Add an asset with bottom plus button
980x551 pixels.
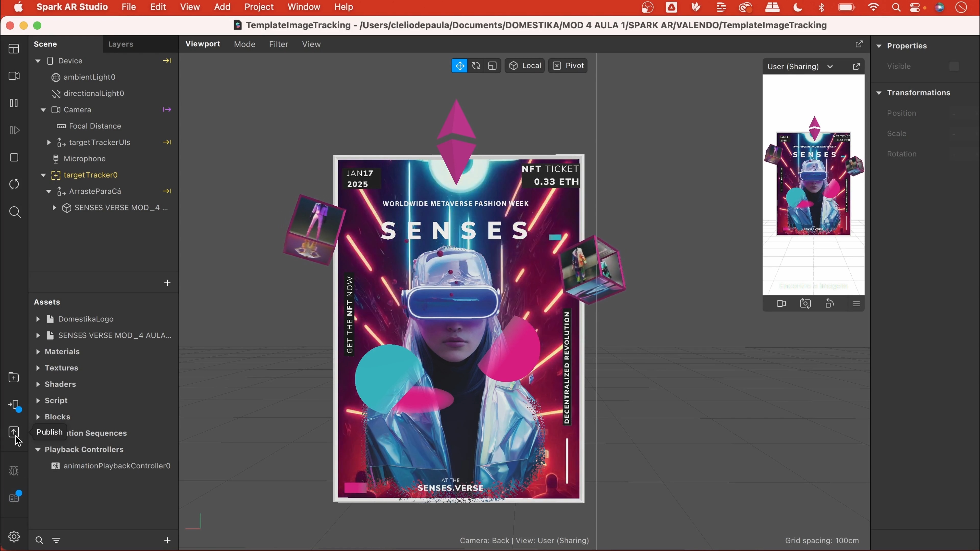point(167,540)
